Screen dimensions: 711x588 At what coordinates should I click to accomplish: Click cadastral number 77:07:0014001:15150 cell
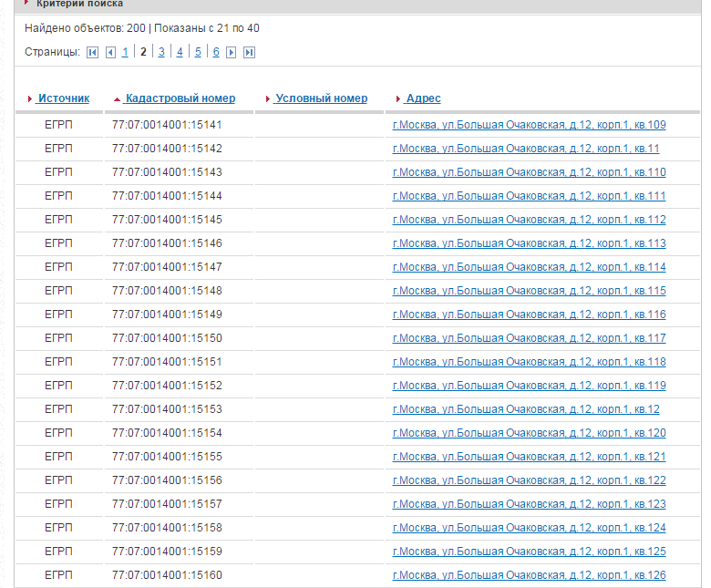[167, 338]
